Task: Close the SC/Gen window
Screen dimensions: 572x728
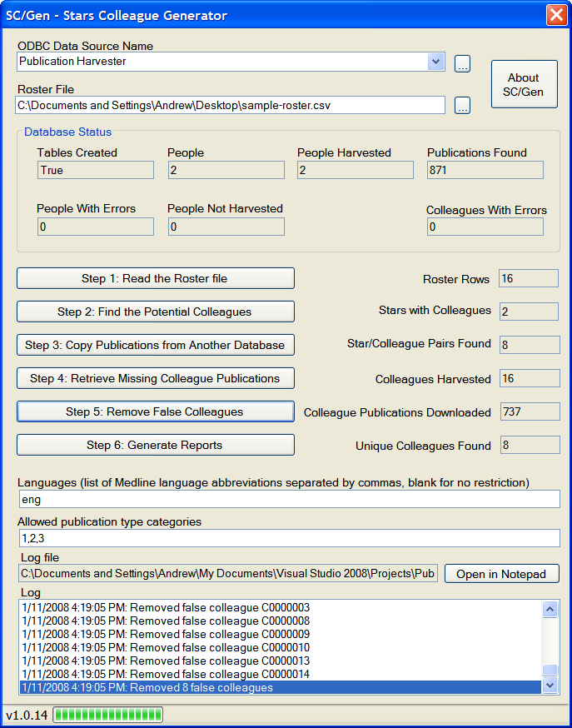Action: pyautogui.click(x=555, y=15)
